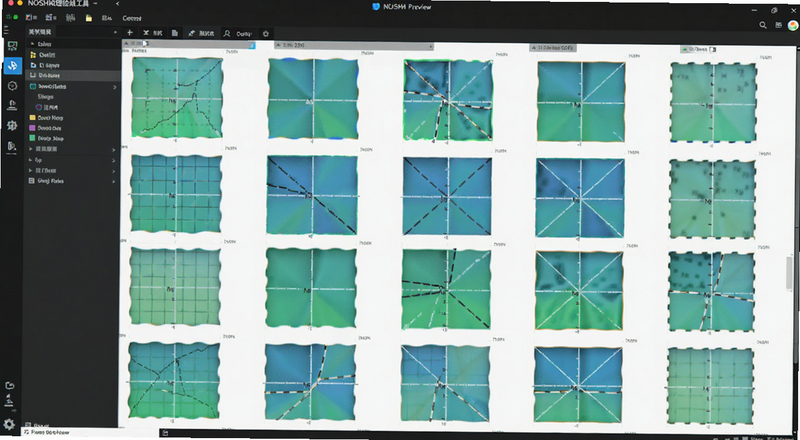Select the first column header tab
The width and height of the screenshot is (800, 440).
(x=188, y=44)
